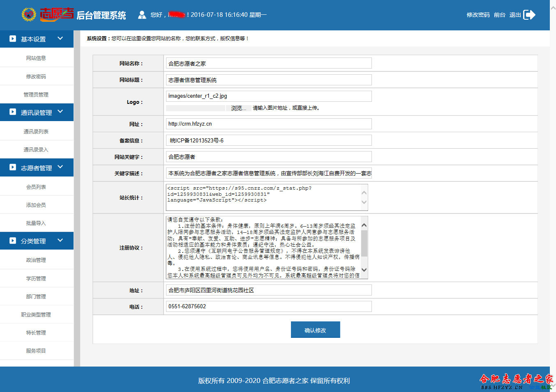Click the play icon beside 志愿者管理

13,167
